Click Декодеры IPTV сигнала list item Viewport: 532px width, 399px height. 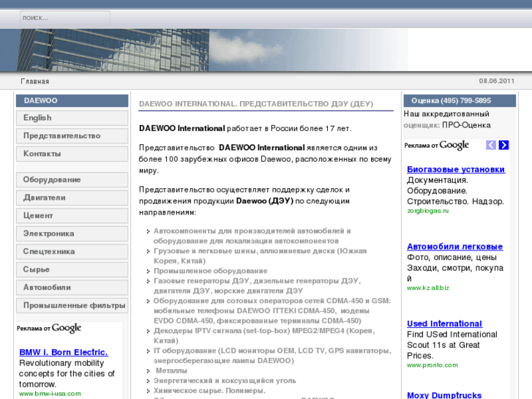264,336
